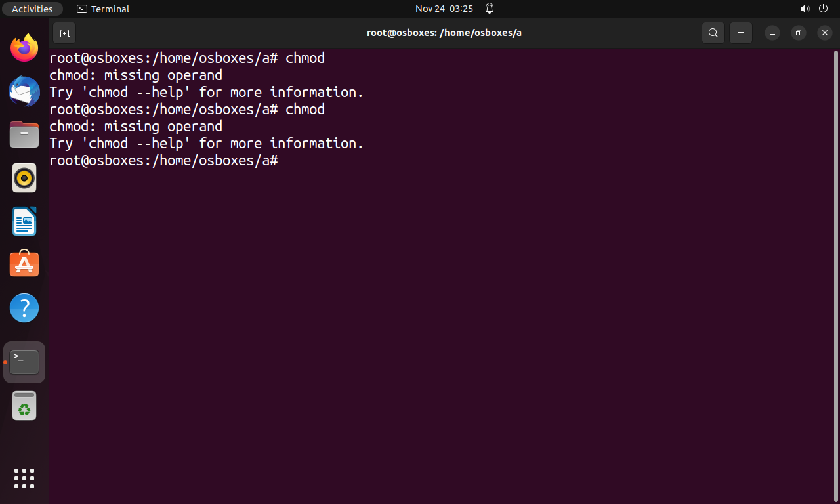Launch Firefox from the dock
Screen dimensions: 840x504
click(x=24, y=48)
